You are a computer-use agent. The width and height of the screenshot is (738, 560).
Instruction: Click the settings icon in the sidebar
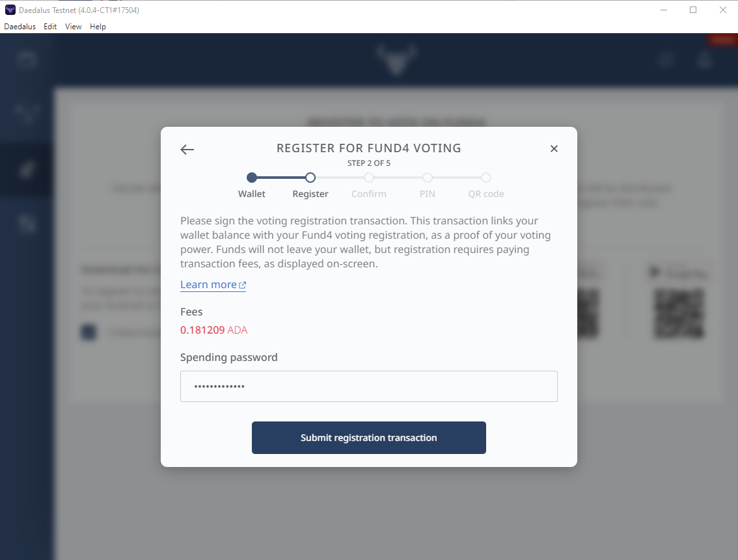point(27,224)
